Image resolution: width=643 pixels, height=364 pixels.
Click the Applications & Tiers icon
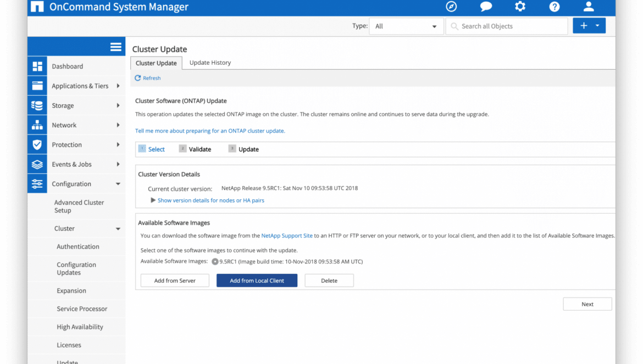coord(37,86)
